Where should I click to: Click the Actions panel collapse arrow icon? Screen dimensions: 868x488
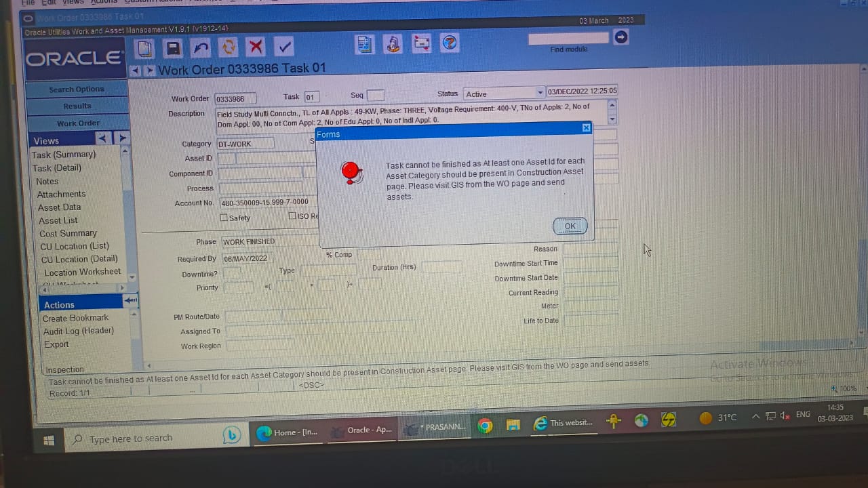point(130,300)
